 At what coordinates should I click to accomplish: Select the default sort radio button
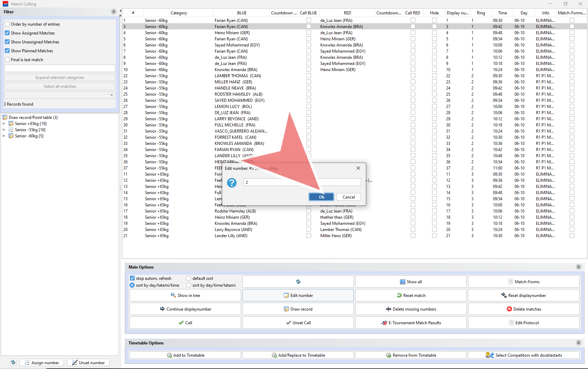click(188, 278)
